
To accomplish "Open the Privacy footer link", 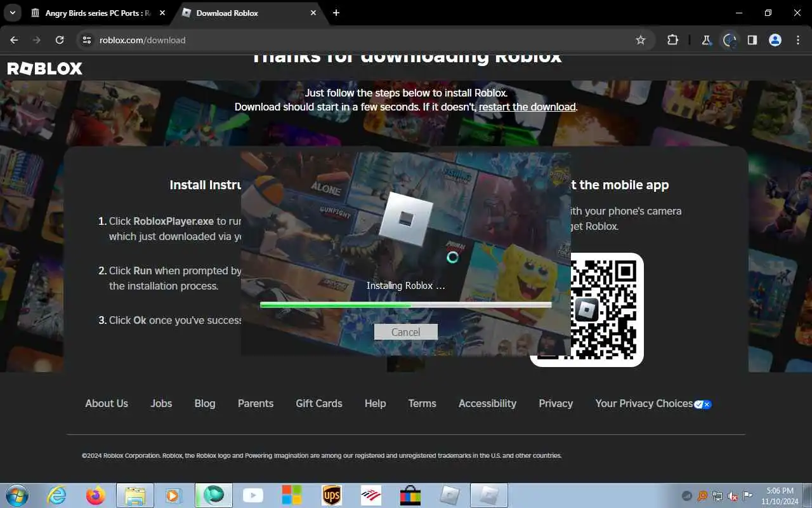I will [x=556, y=403].
